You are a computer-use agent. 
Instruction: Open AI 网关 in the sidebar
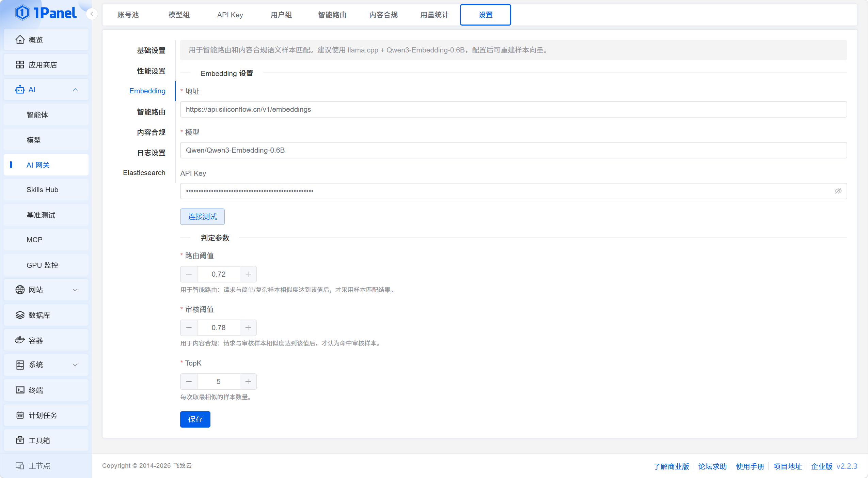point(46,165)
